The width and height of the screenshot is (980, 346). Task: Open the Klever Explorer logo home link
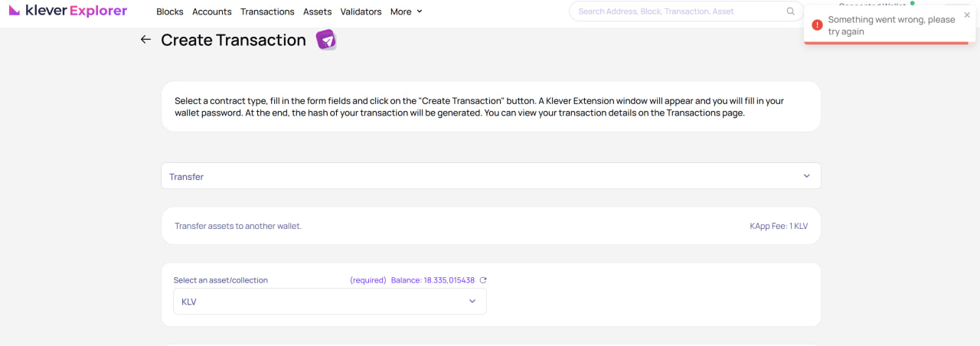point(67,11)
